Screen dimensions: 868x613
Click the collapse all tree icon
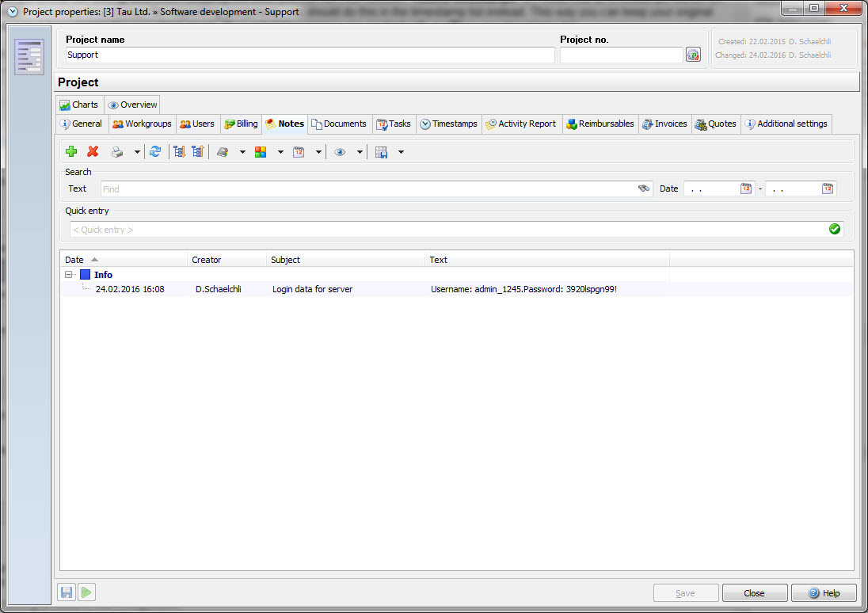pyautogui.click(x=197, y=152)
